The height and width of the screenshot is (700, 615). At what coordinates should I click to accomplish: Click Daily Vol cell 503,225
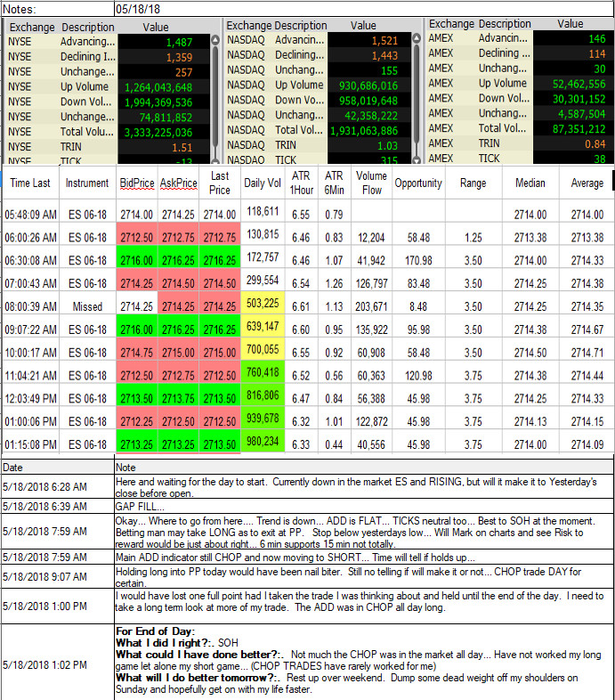pyautogui.click(x=263, y=304)
